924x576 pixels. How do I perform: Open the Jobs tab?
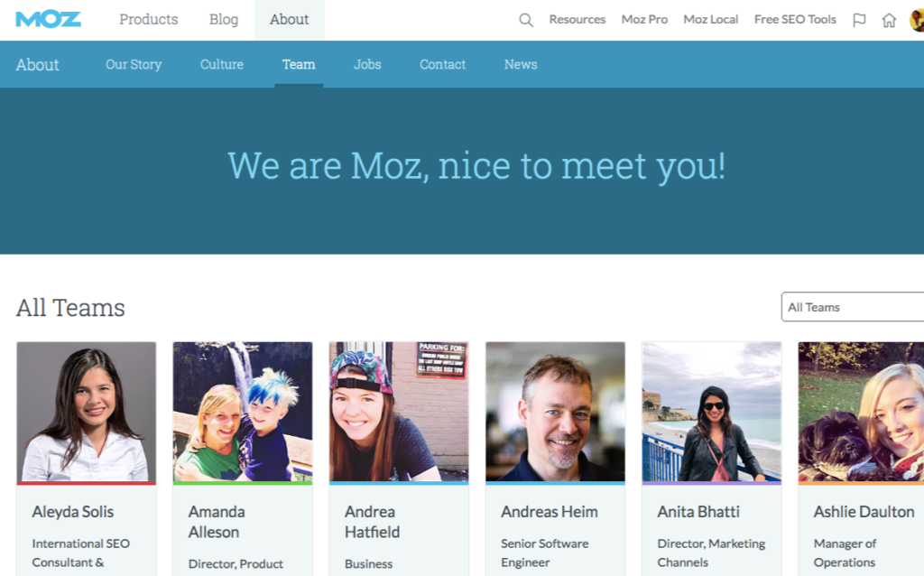pos(367,64)
